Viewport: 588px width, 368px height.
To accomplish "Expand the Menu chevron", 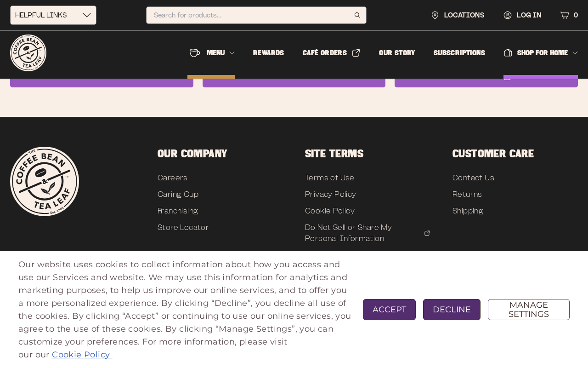I will tap(232, 53).
